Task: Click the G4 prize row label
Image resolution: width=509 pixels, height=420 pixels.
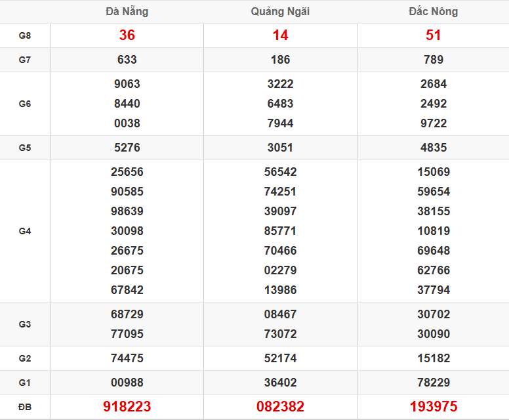Action: (x=25, y=231)
